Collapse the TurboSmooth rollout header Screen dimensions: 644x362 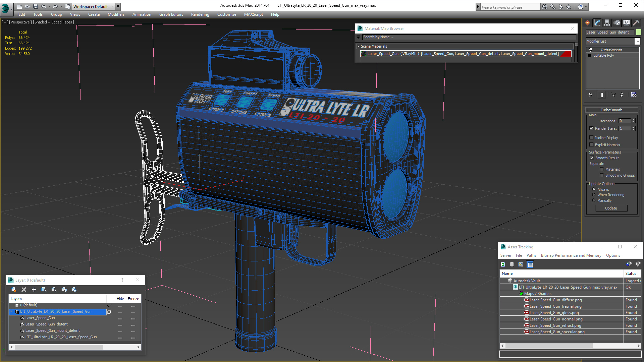(x=611, y=110)
